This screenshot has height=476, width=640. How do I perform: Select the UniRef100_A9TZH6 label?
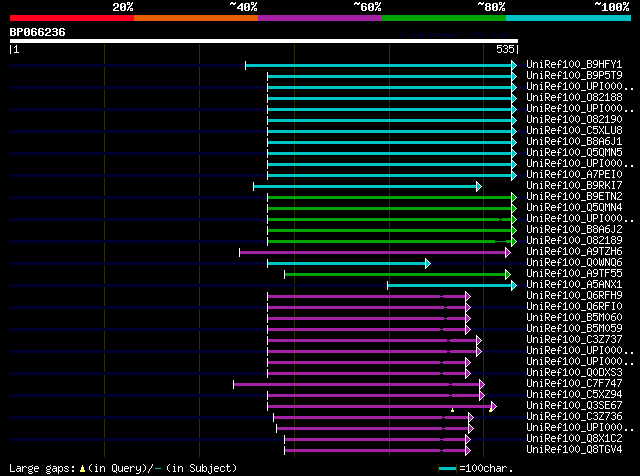click(x=574, y=252)
